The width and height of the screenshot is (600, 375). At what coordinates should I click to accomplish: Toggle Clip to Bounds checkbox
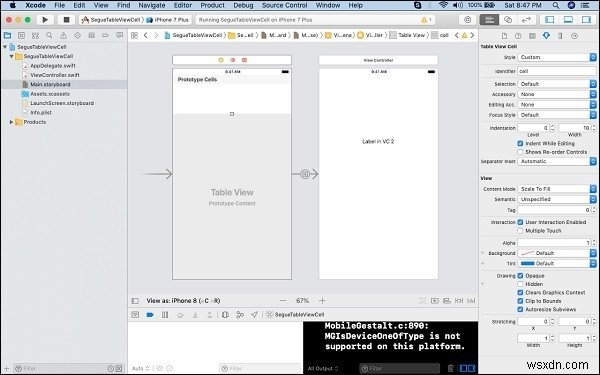520,301
